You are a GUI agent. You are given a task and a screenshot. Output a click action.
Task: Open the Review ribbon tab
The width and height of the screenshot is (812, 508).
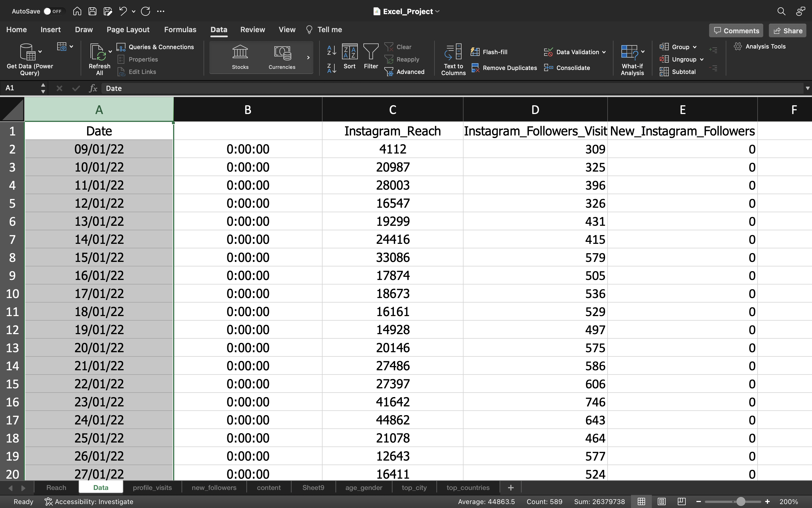point(253,30)
